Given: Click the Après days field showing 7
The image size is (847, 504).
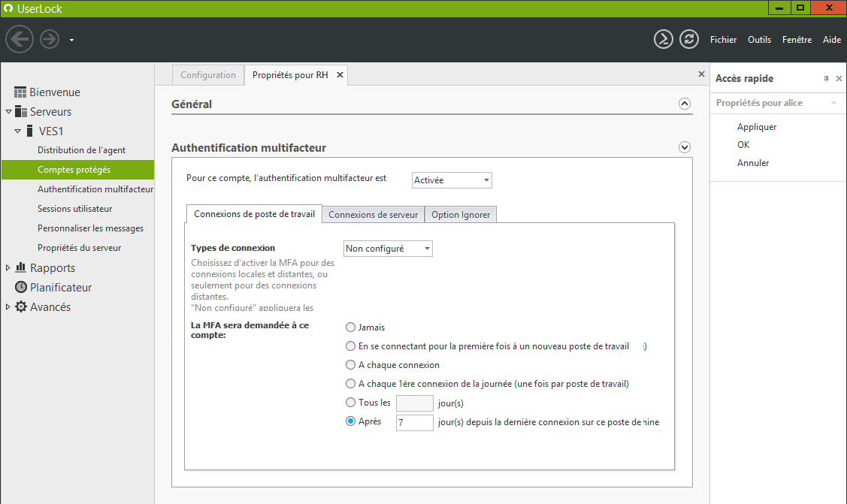Looking at the screenshot, I should 414,422.
